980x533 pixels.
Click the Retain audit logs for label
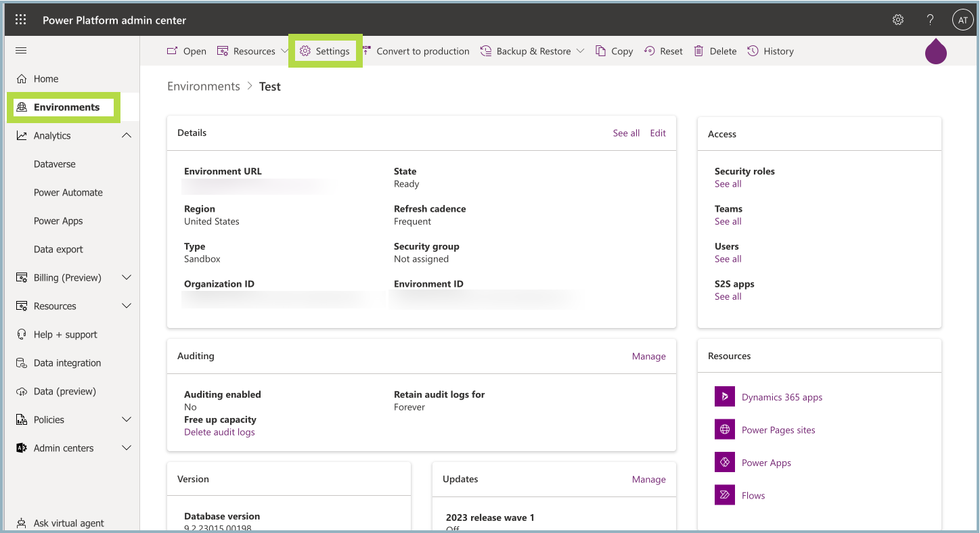coord(439,394)
